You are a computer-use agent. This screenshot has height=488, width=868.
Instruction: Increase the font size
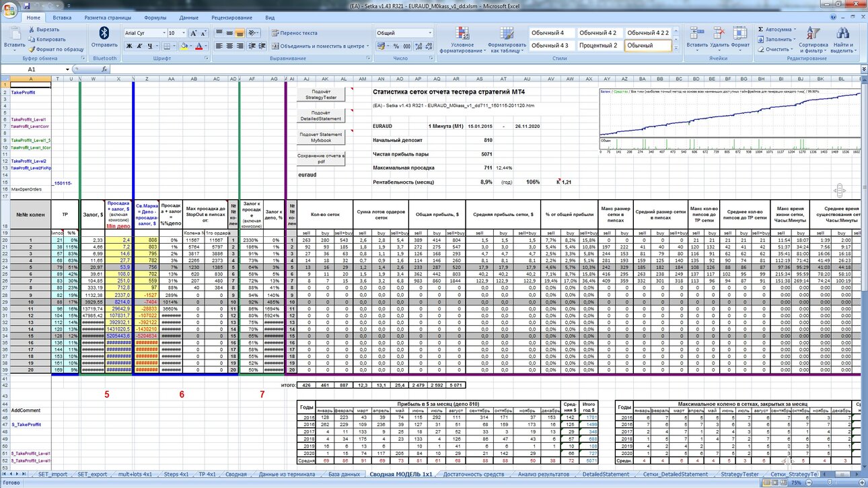click(x=193, y=33)
